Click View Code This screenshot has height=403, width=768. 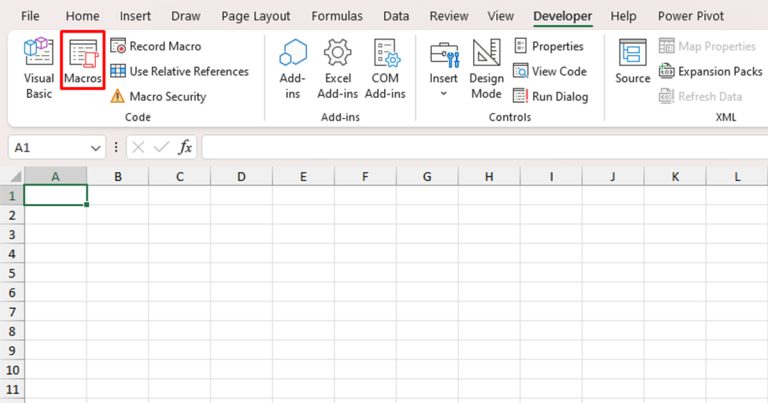click(x=550, y=71)
